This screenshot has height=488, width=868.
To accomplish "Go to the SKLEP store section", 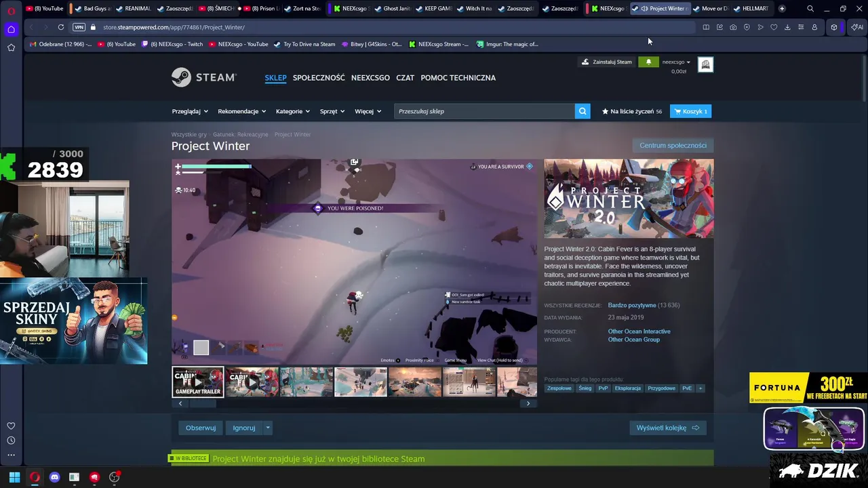I will tap(275, 77).
